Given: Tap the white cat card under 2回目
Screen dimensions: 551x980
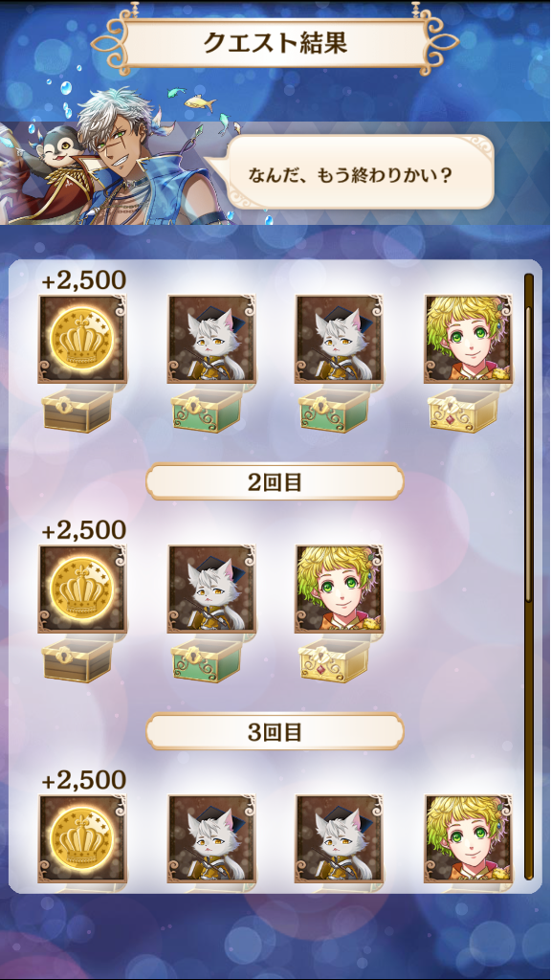Looking at the screenshot, I should 211,590.
